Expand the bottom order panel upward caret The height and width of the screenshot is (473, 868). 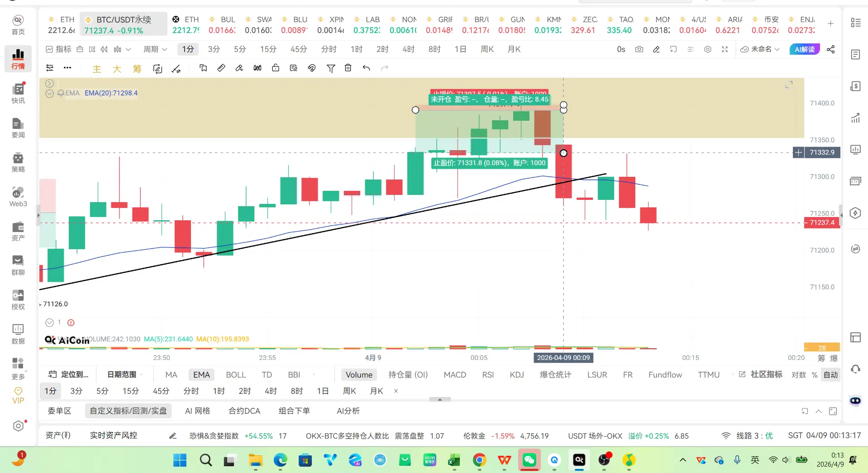pyautogui.click(x=819, y=411)
